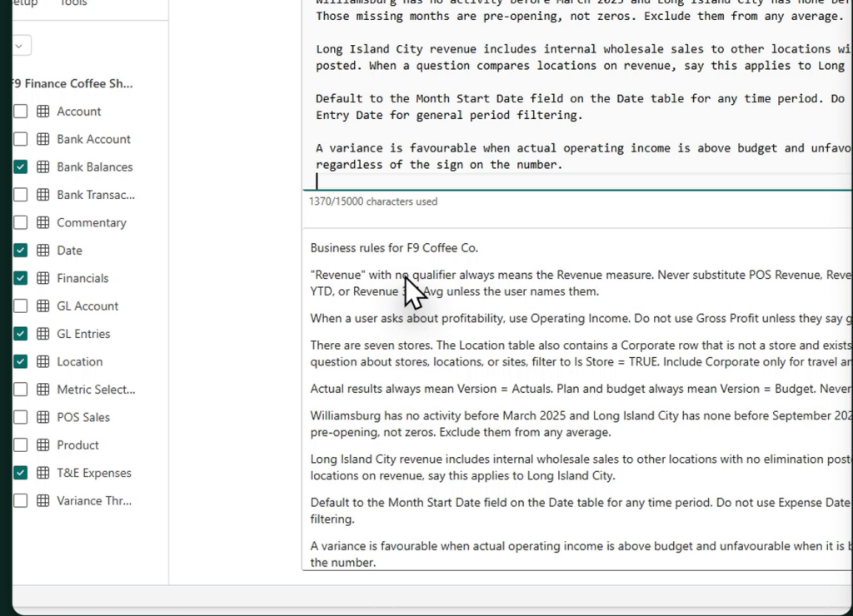Enable the Bank Account table checkbox

[x=20, y=139]
